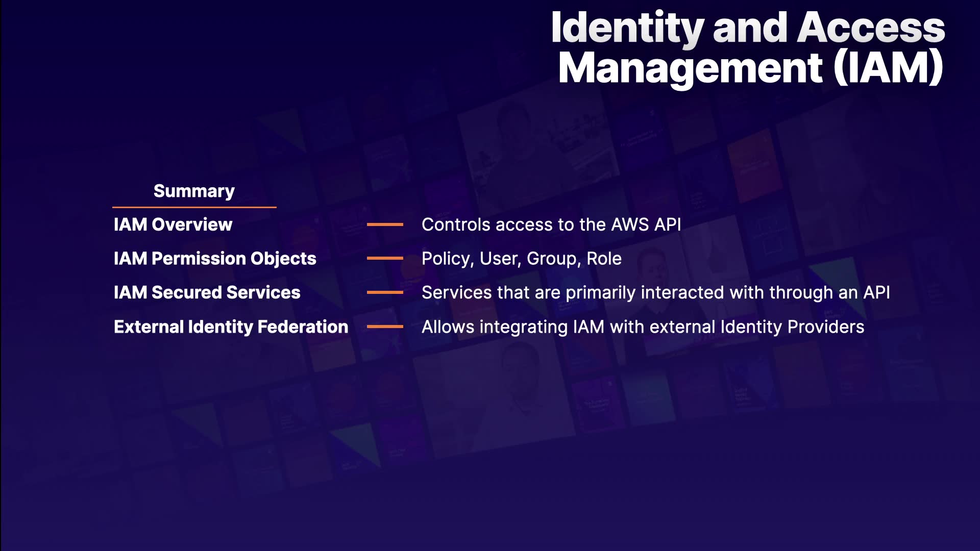This screenshot has width=980, height=551.
Task: Click the word 'Group' in the description
Action: pyautogui.click(x=552, y=259)
